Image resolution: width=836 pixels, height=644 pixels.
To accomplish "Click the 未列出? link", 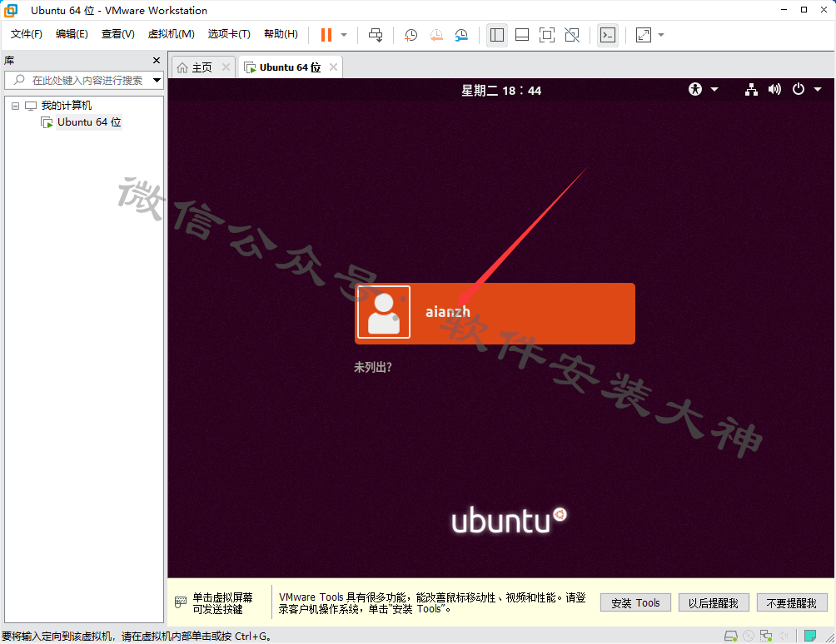I will (373, 367).
